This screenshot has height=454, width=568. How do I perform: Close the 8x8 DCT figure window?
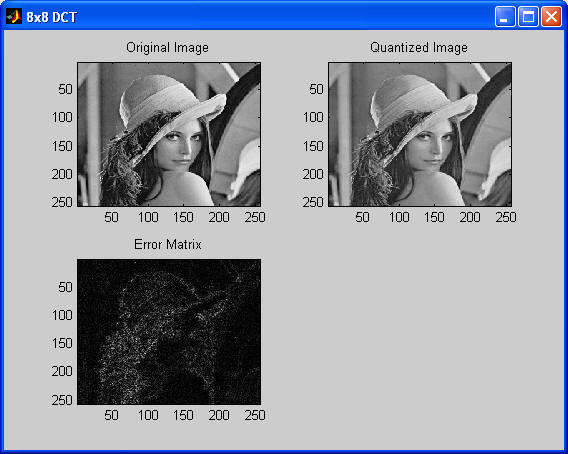point(551,17)
